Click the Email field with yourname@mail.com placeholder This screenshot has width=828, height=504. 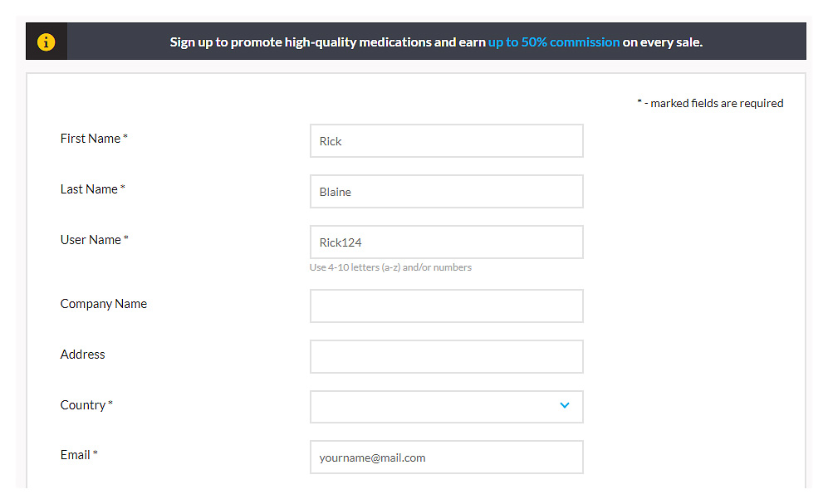446,458
